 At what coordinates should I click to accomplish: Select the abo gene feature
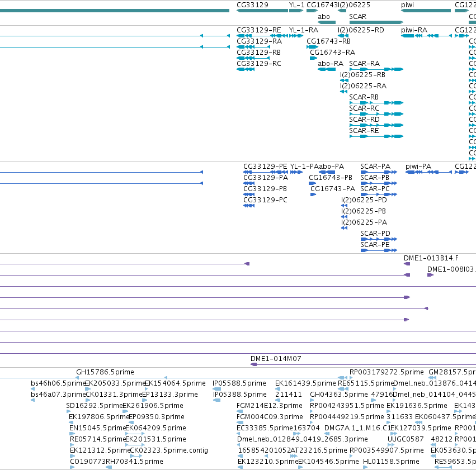click(x=326, y=22)
